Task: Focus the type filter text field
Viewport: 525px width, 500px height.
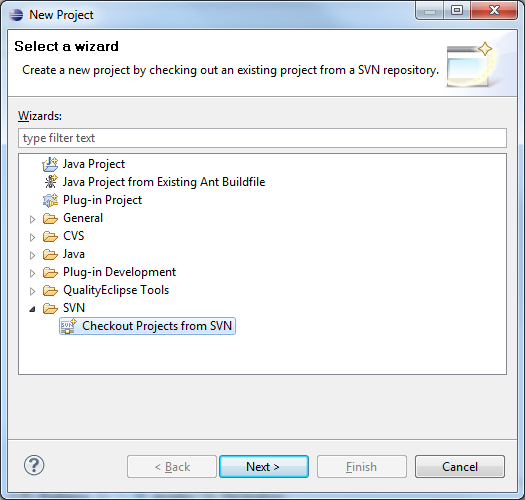Action: tap(262, 138)
